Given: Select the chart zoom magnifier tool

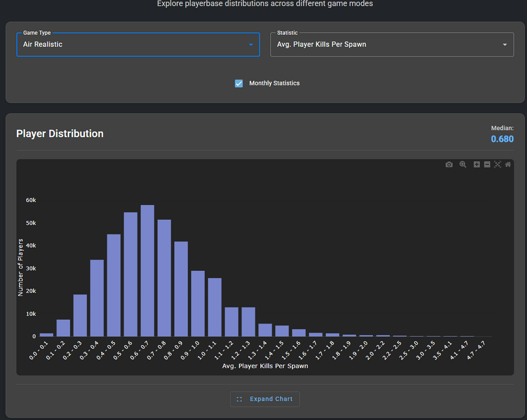Looking at the screenshot, I should [463, 164].
